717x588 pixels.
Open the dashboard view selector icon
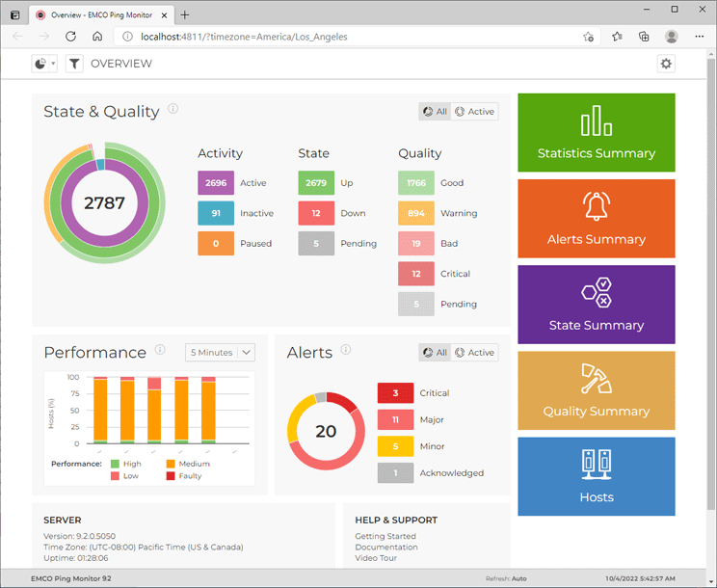click(44, 64)
